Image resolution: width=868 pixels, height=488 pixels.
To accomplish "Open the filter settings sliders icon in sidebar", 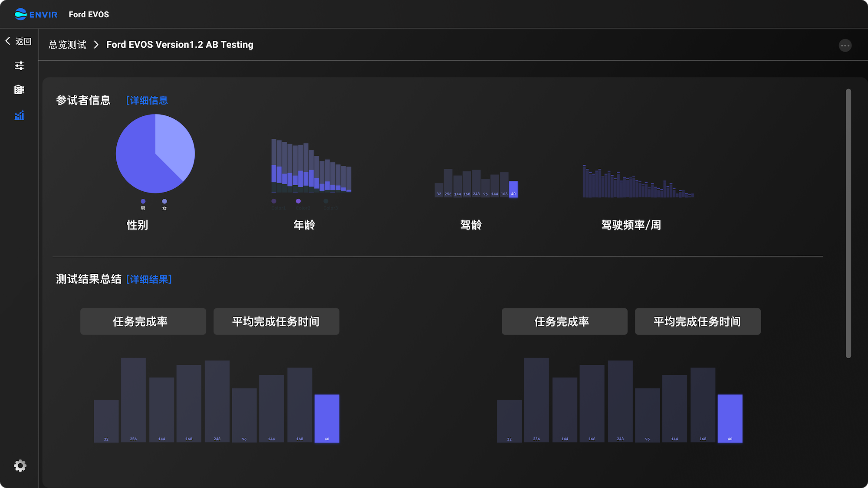I will (x=19, y=66).
